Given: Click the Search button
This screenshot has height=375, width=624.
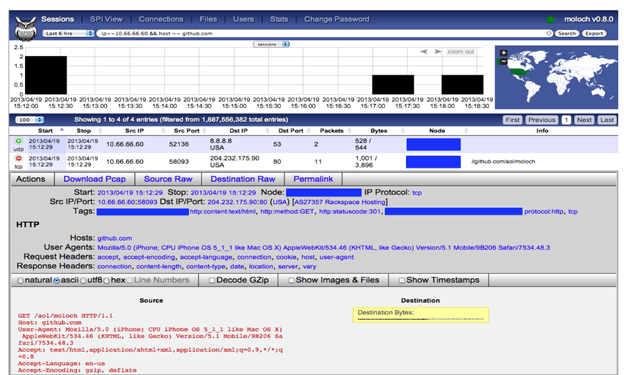Looking at the screenshot, I should [567, 33].
